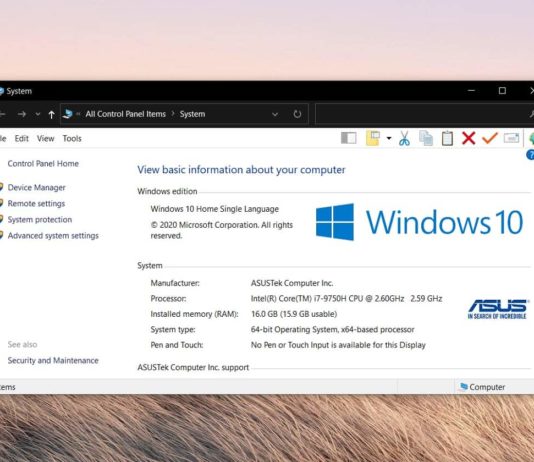
Task: Open the address bar history dropdown
Action: (x=275, y=114)
